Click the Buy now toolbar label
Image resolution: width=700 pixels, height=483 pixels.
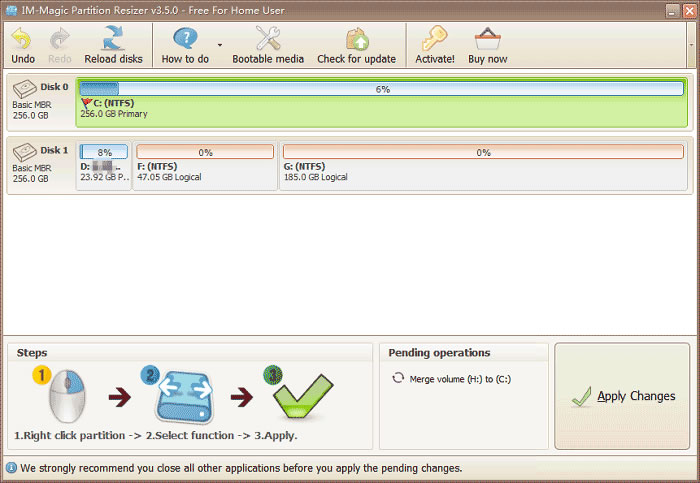point(488,59)
